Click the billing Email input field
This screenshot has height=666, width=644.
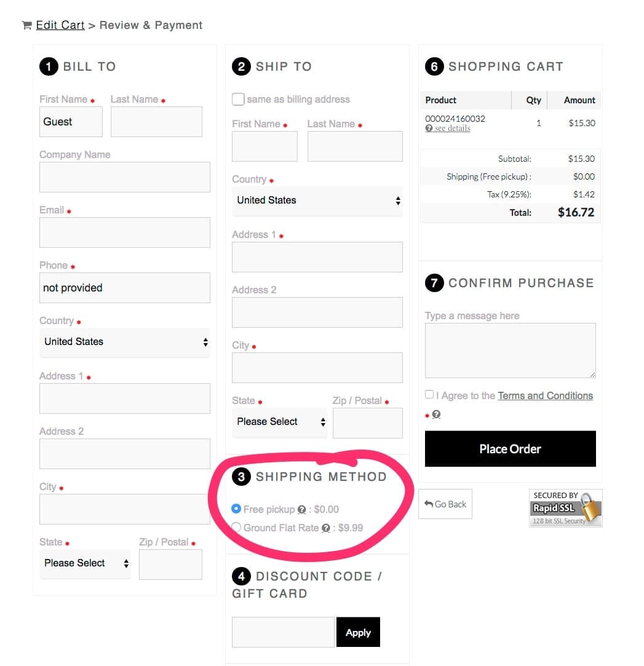pos(125,232)
